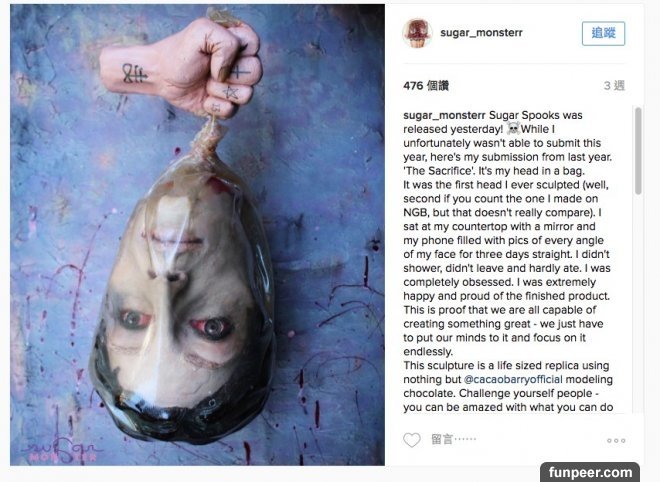Click the skull emoji in the caption
This screenshot has width=660, height=482.
(x=513, y=128)
